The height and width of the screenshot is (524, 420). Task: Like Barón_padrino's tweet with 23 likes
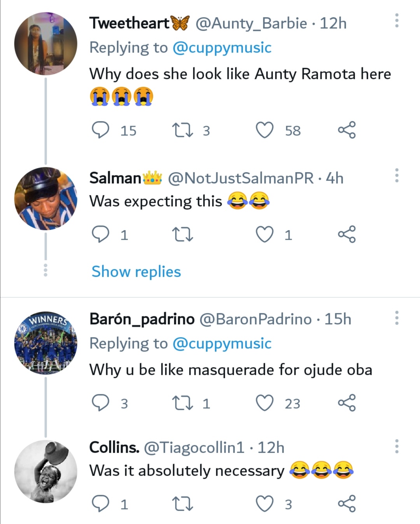coord(264,403)
